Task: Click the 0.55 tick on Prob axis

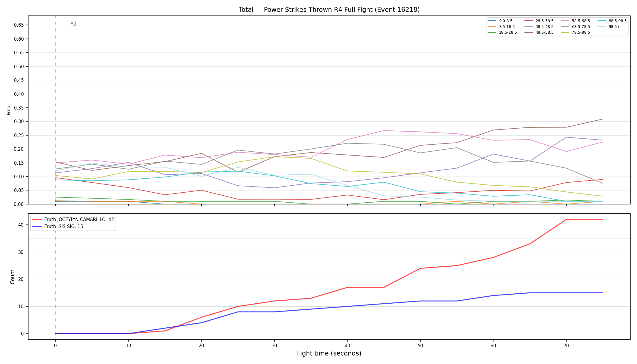Action: 19,53
